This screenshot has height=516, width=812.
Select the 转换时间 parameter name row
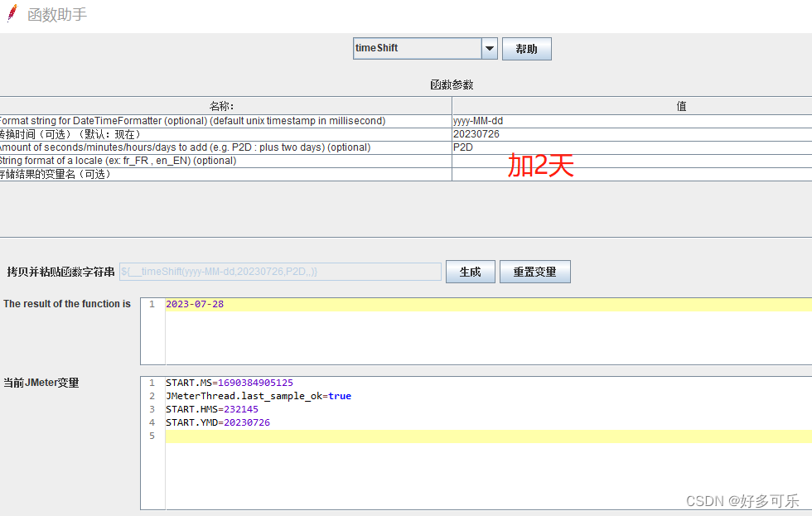click(225, 134)
